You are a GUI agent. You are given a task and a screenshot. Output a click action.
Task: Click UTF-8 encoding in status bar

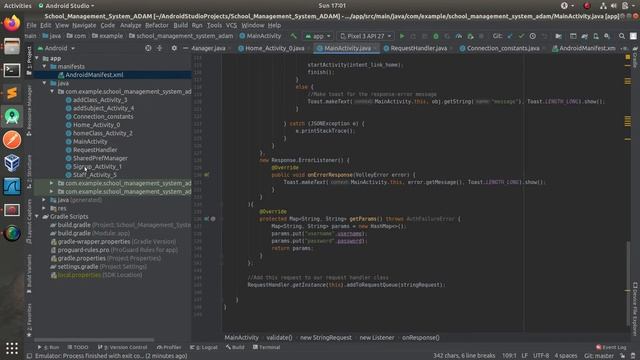point(541,356)
